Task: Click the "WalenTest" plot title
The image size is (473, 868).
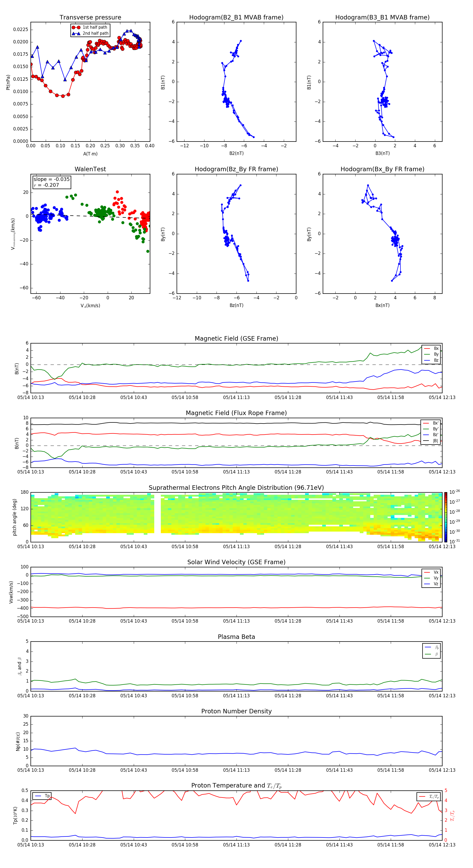Action: 90,169
